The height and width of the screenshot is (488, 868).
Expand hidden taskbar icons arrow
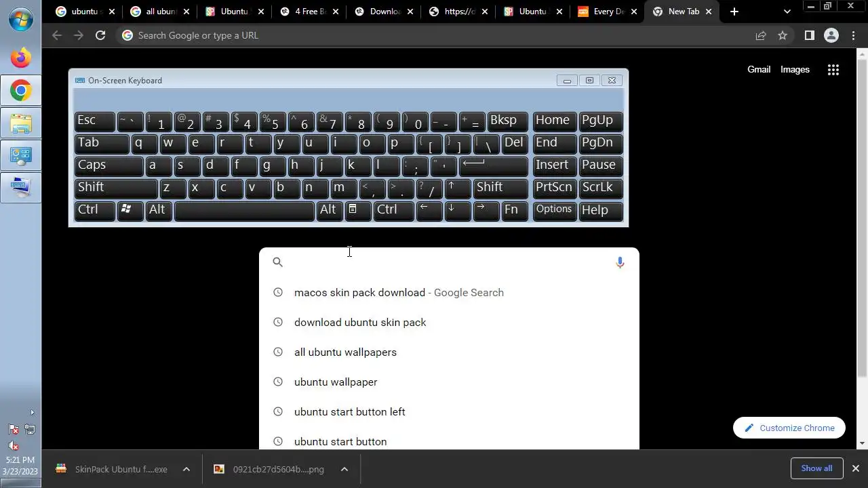coord(31,412)
